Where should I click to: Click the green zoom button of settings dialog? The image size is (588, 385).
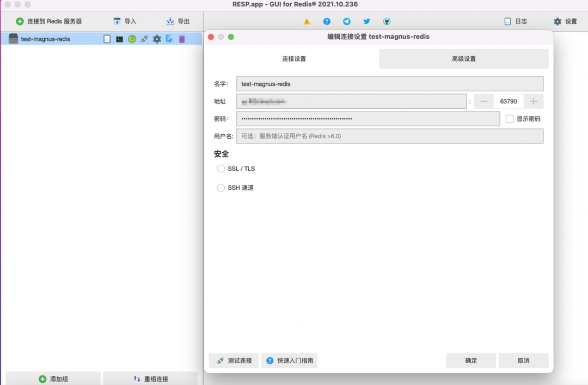pyautogui.click(x=231, y=36)
